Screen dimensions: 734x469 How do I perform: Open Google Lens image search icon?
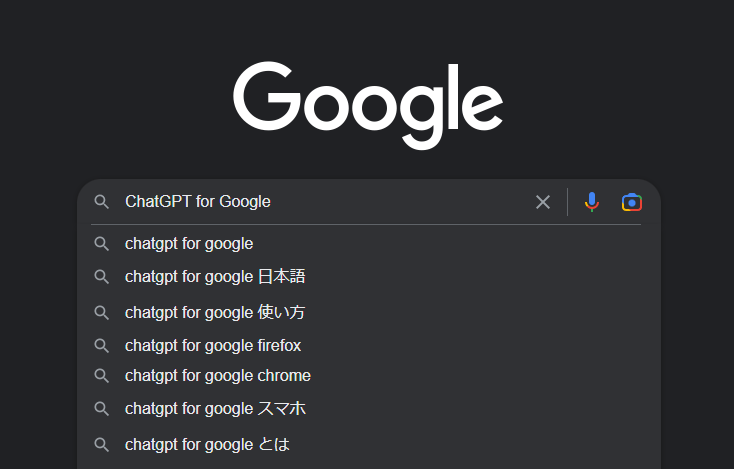pyautogui.click(x=631, y=202)
